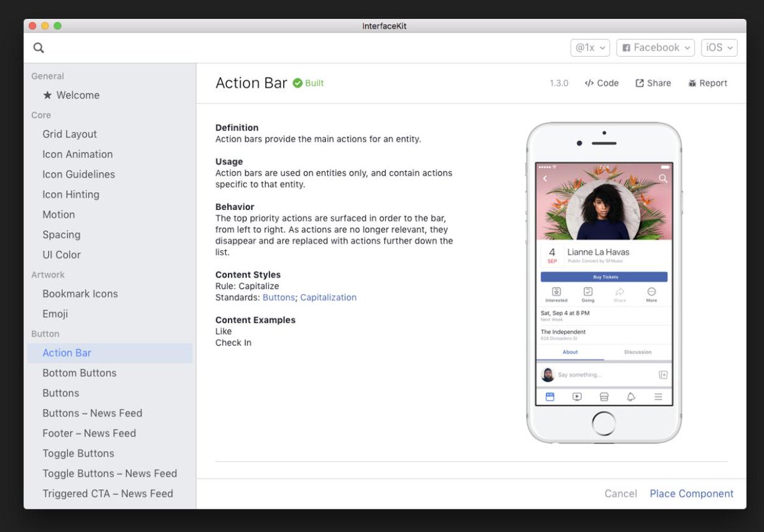Click the back arrow in phone preview
Screen dimensions: 764x532
[545, 179]
